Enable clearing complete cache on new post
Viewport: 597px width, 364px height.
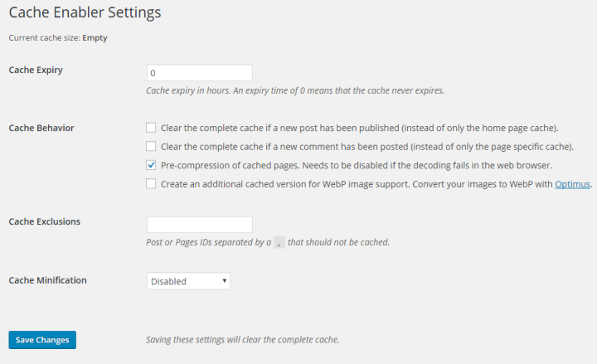151,128
